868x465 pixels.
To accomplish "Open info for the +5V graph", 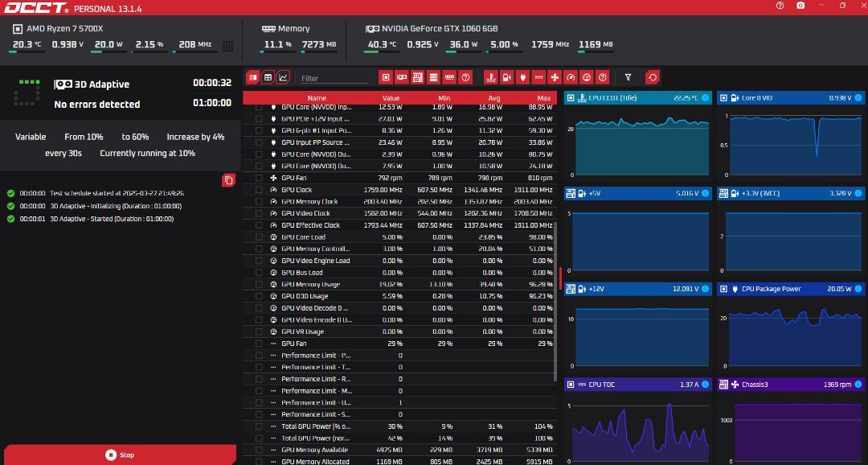I will [x=705, y=193].
